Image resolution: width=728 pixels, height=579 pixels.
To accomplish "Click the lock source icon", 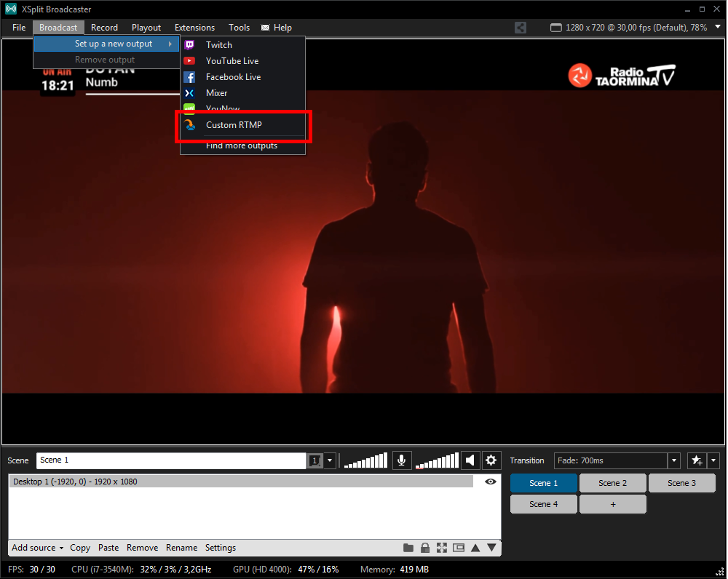I will click(x=425, y=548).
